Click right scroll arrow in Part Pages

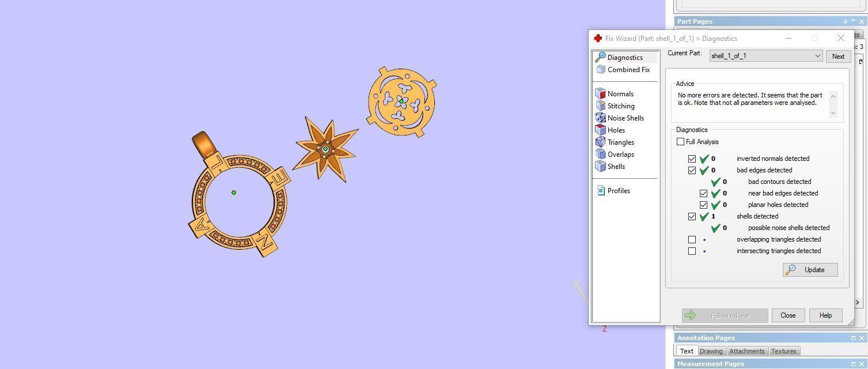click(x=858, y=302)
